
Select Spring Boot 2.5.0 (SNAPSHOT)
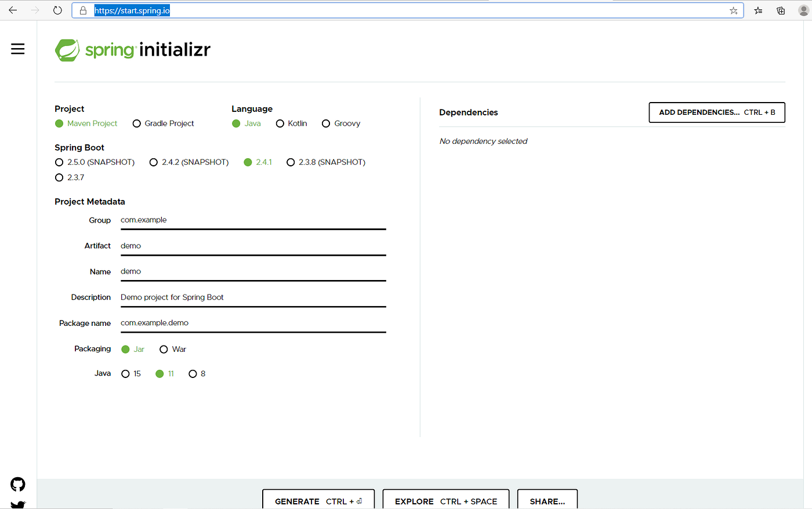point(95,162)
